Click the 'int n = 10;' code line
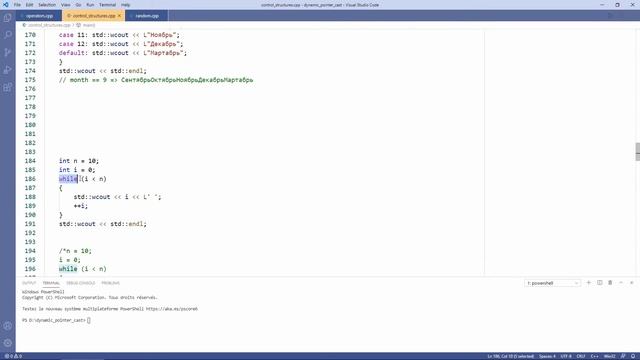This screenshot has width=640, height=360. [x=79, y=161]
